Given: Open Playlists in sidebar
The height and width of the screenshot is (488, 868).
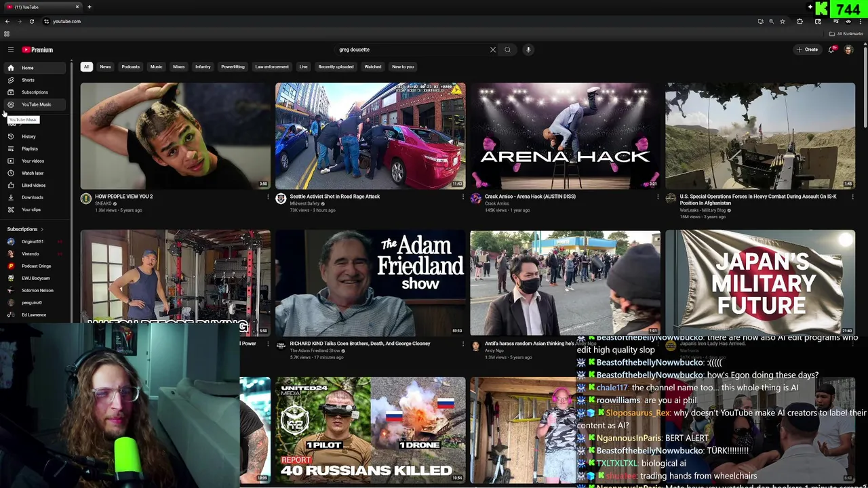Looking at the screenshot, I should pyautogui.click(x=35, y=148).
